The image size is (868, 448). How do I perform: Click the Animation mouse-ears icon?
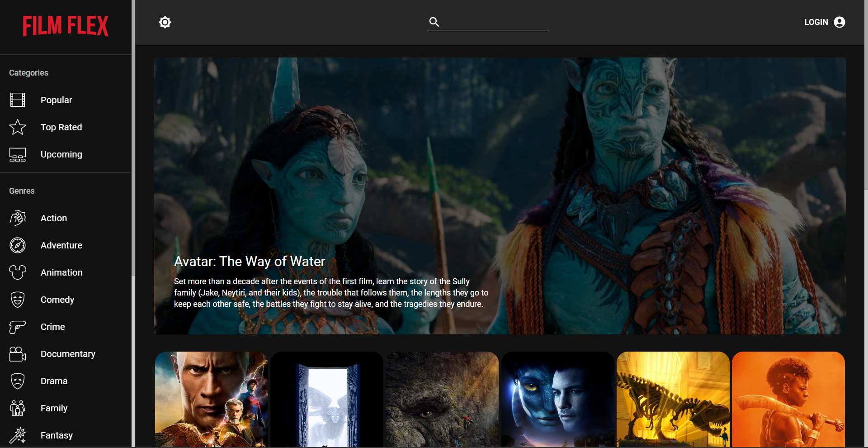pyautogui.click(x=18, y=272)
